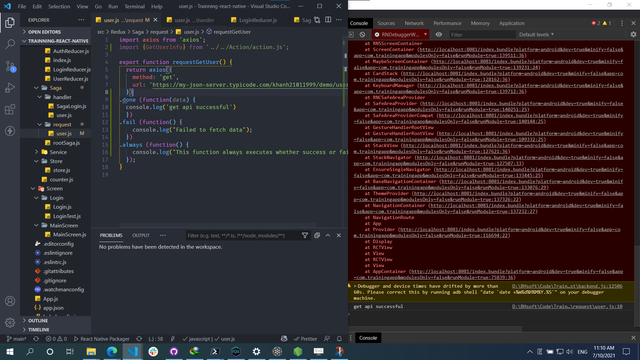
Task: Open File Explorer from the taskbar
Action: [x=91, y=351]
